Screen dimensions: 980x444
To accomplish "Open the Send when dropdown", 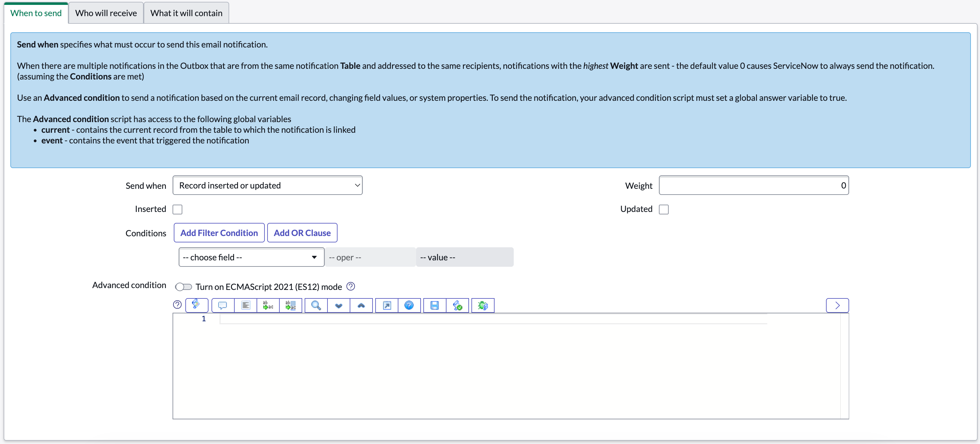I will pos(268,185).
